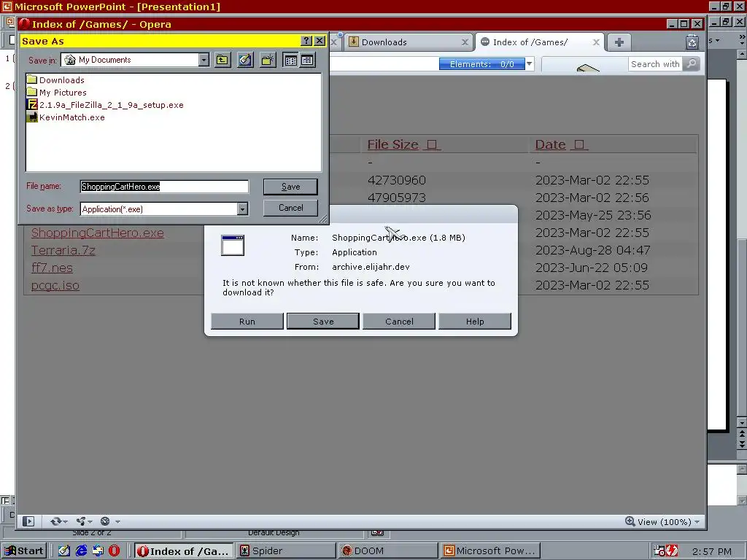Click Cancel in the Save As dialog
Screen dimensions: 747x560
(x=290, y=208)
